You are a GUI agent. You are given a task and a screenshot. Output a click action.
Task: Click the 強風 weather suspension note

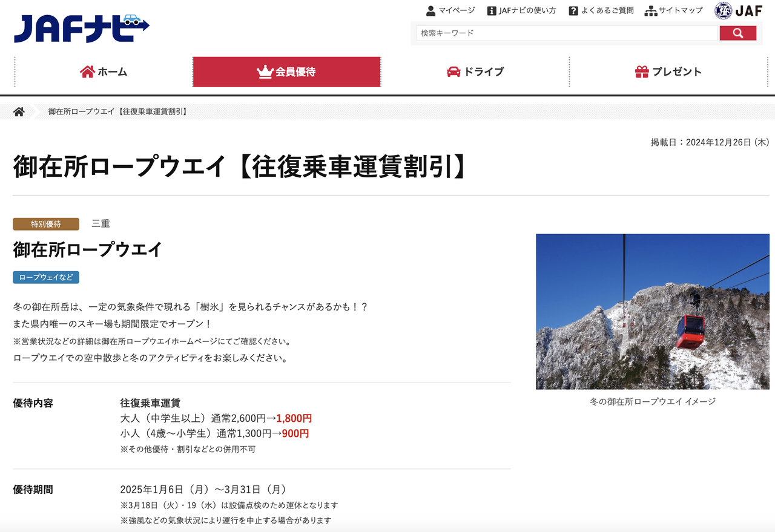[x=226, y=521]
